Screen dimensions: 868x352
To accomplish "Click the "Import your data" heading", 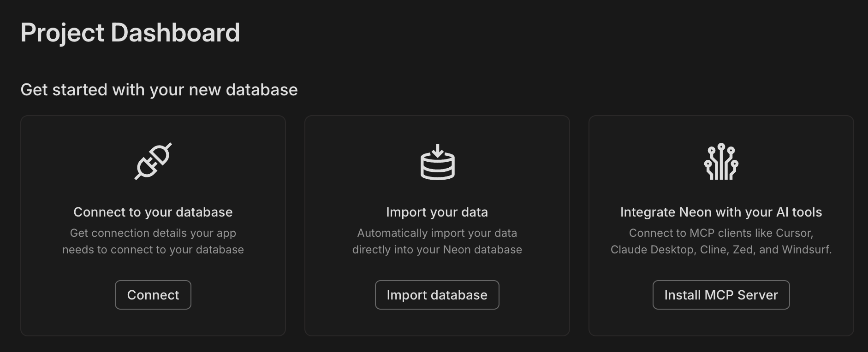I will (437, 212).
